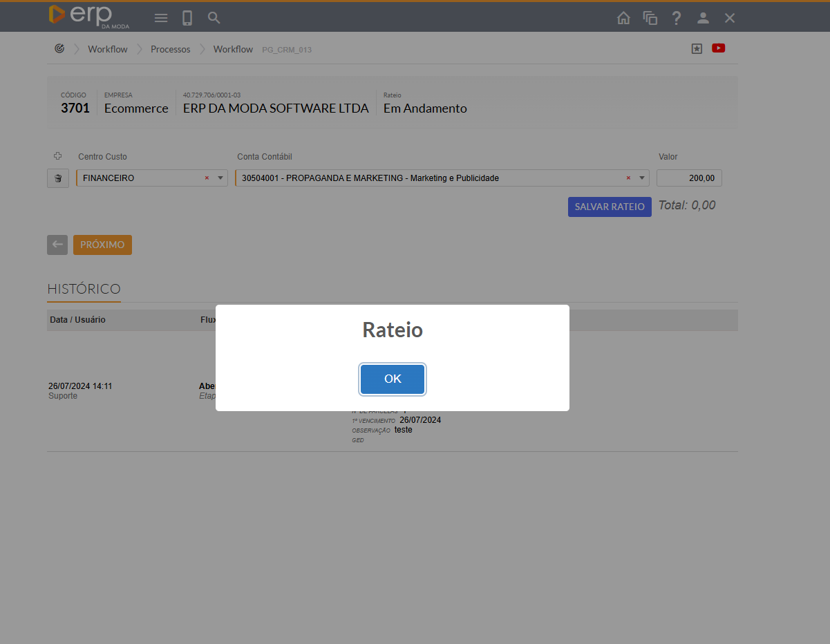The height and width of the screenshot is (644, 830).
Task: Open the hamburger main menu
Action: point(161,18)
